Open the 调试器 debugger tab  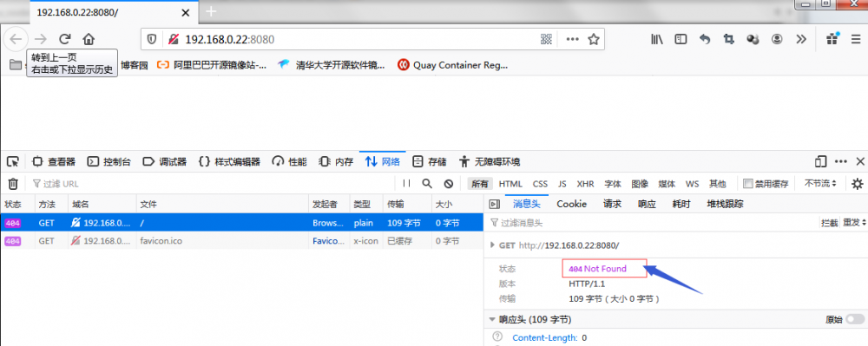(x=165, y=162)
